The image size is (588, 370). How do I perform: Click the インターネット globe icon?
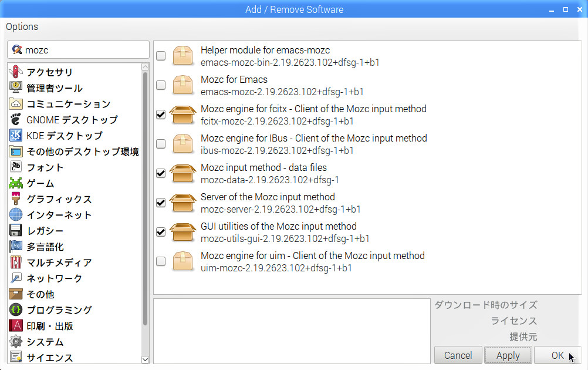click(x=16, y=214)
